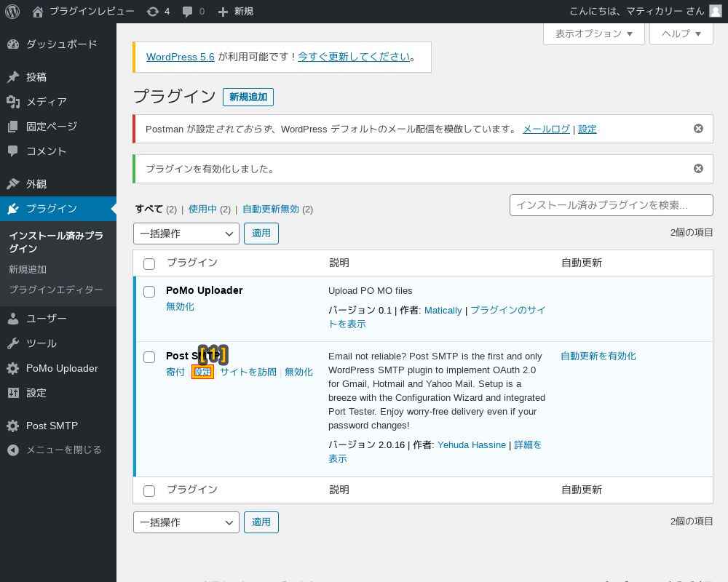
Task: Click the 寄付 donate link for Post SMTP
Action: click(175, 372)
